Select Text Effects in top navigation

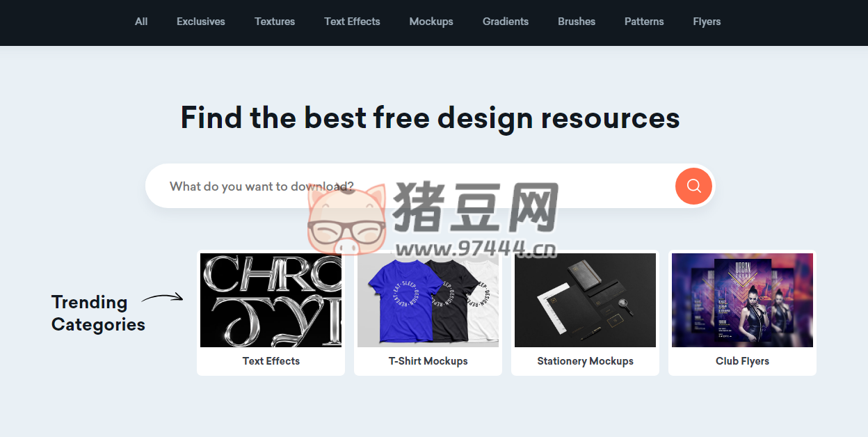tap(352, 22)
